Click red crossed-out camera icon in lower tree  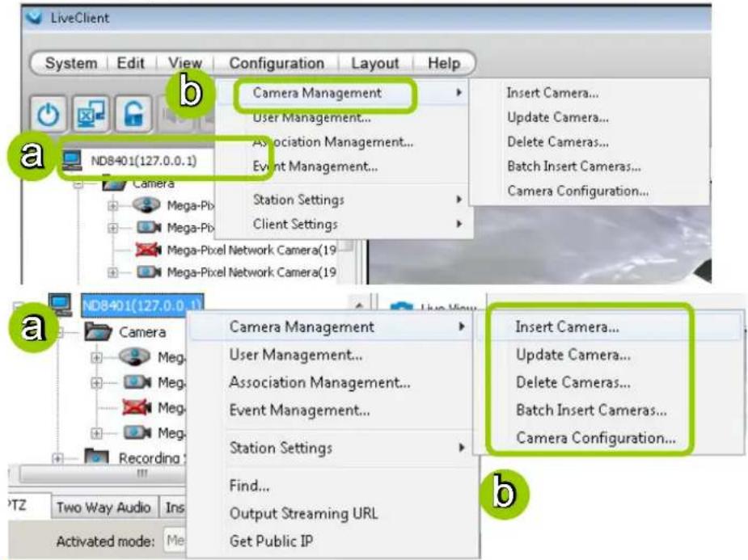[137, 407]
